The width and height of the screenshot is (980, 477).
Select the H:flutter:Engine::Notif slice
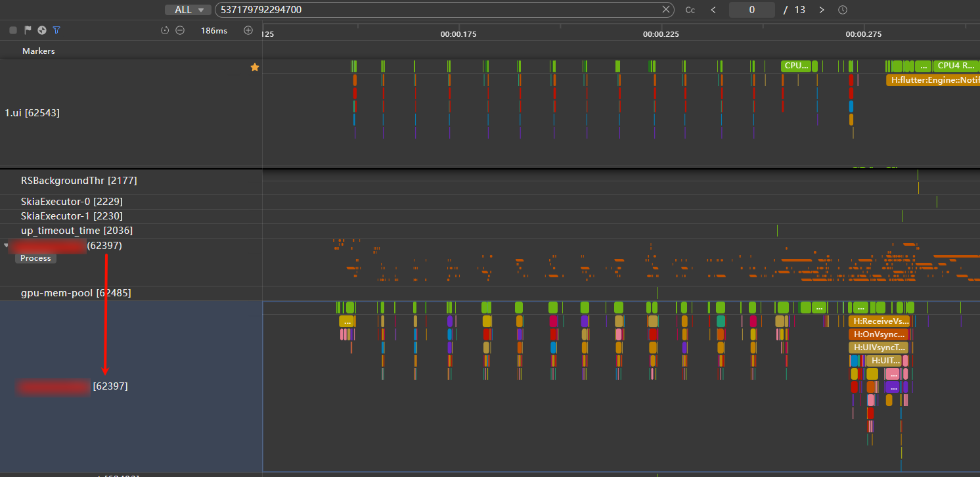coord(933,80)
